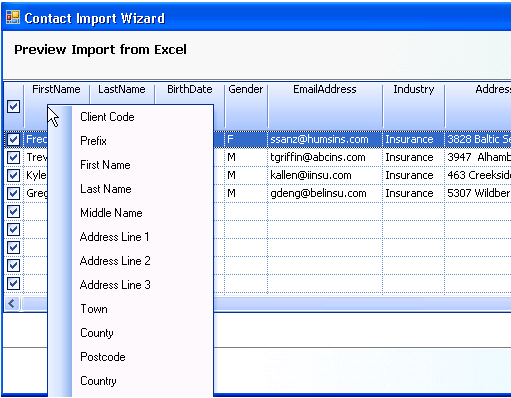
Task: Click the BirthDate column header
Action: (190, 89)
